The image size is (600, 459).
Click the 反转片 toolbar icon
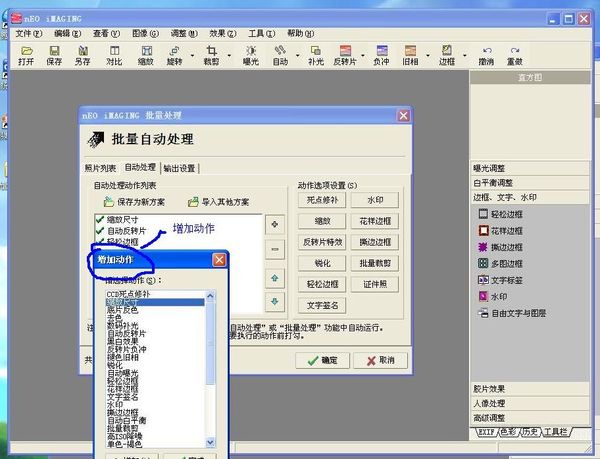pyautogui.click(x=344, y=55)
